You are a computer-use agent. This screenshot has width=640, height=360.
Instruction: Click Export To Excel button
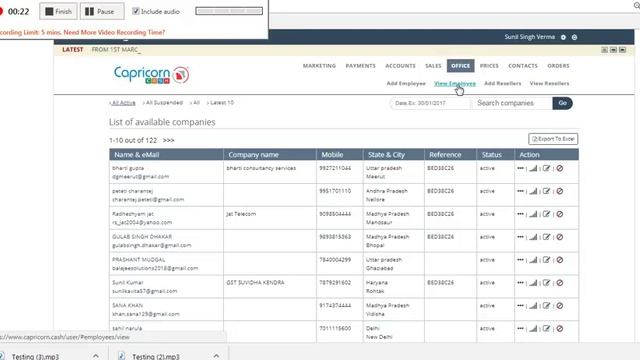(x=553, y=139)
